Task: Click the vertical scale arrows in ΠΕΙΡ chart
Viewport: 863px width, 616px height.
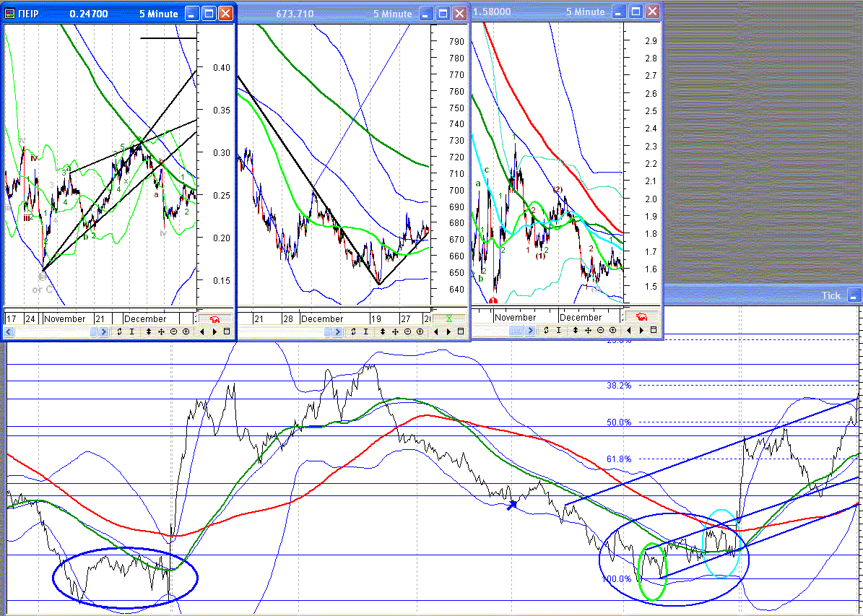Action: [149, 331]
